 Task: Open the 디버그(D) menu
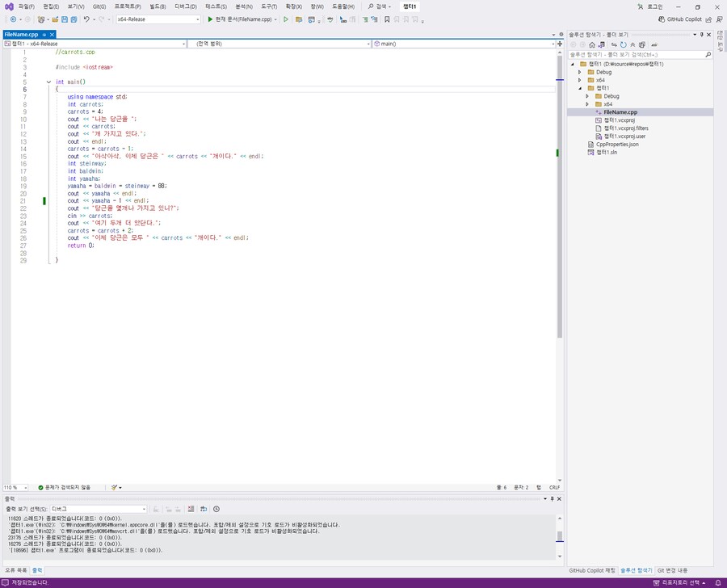pos(186,6)
